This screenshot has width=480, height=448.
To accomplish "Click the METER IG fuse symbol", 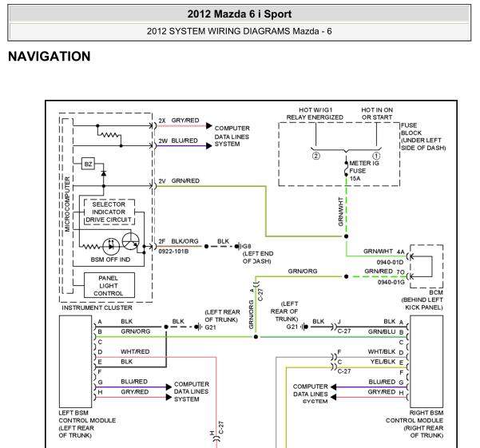I will coord(347,169).
